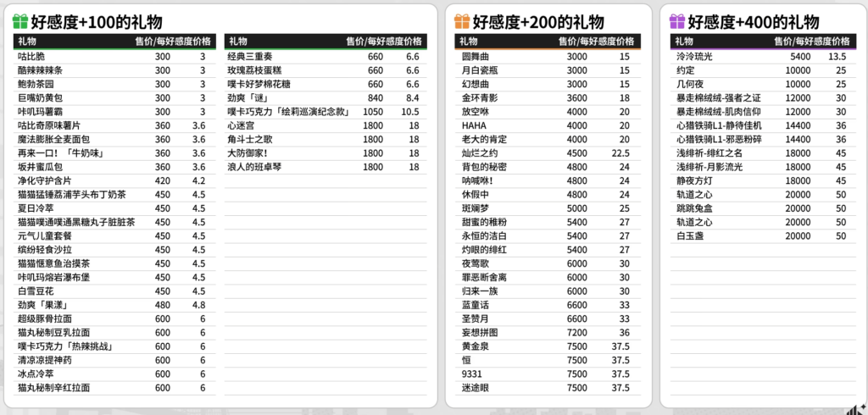Select the 缤纷轻食沙拉 row
This screenshot has width=868, height=415.
[x=114, y=250]
